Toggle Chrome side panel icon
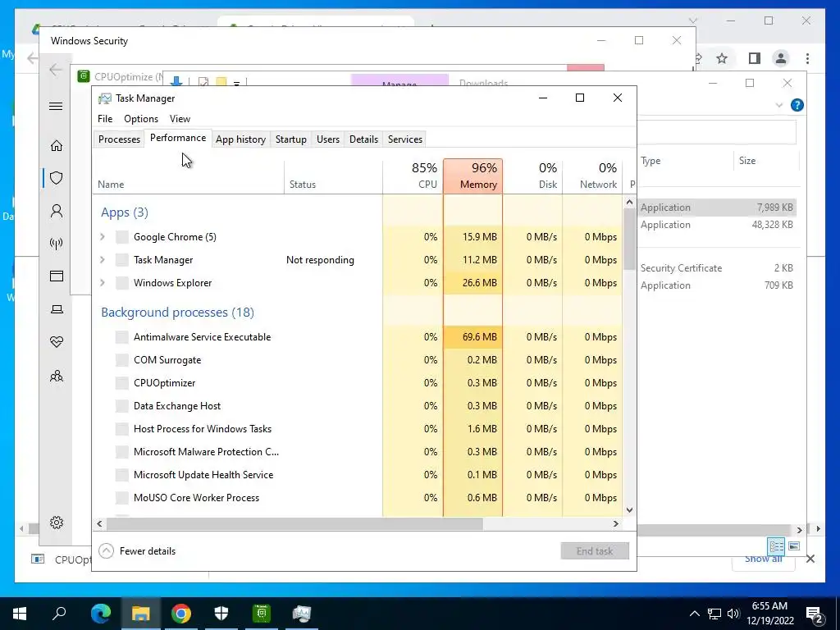This screenshot has width=840, height=630. click(755, 58)
